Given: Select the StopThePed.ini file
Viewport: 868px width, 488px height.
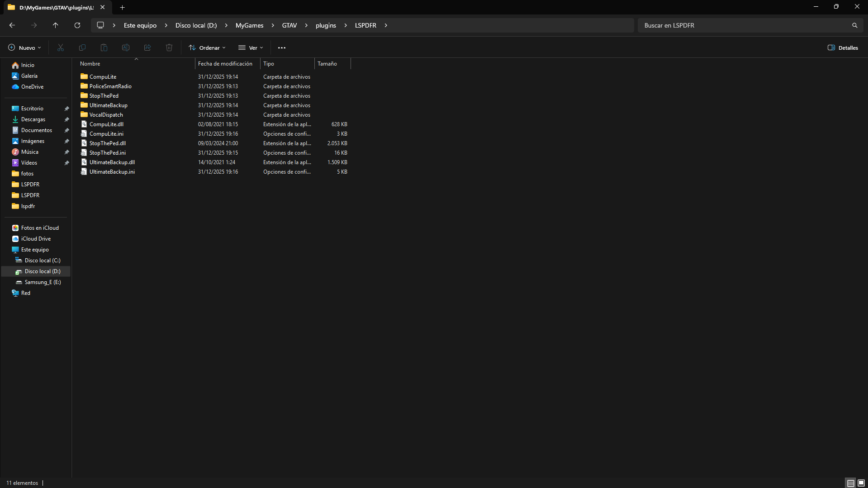Looking at the screenshot, I should pyautogui.click(x=107, y=153).
